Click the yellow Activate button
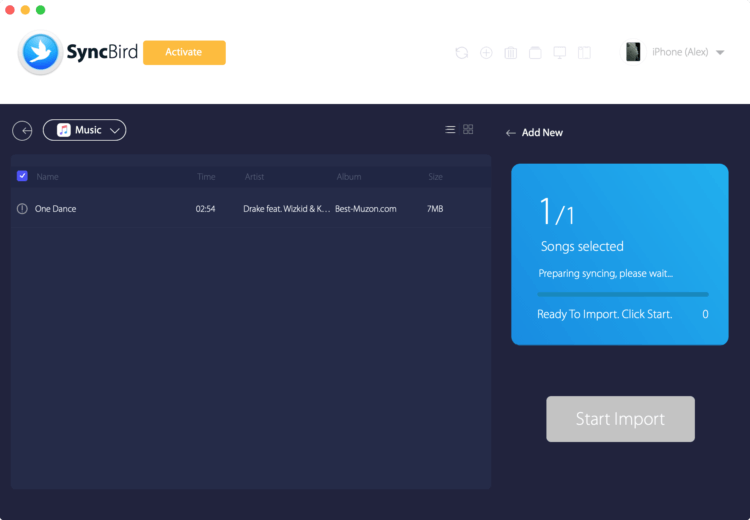The height and width of the screenshot is (520, 750). pos(184,52)
